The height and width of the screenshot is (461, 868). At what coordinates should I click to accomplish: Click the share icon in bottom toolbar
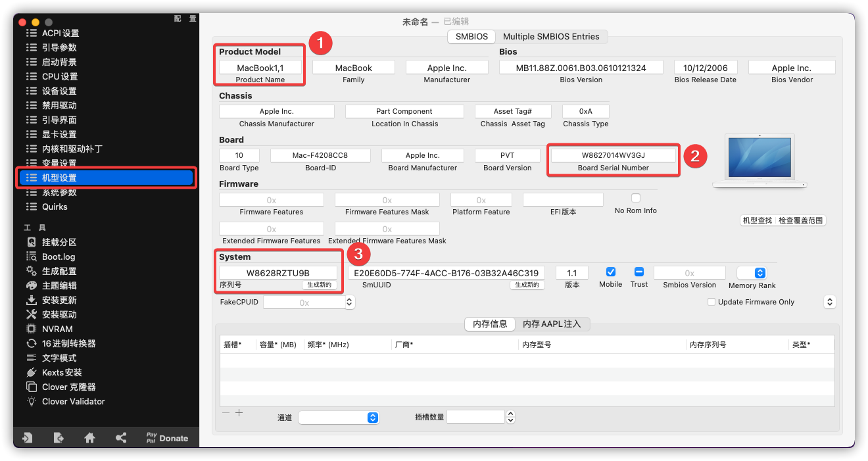coord(121,438)
